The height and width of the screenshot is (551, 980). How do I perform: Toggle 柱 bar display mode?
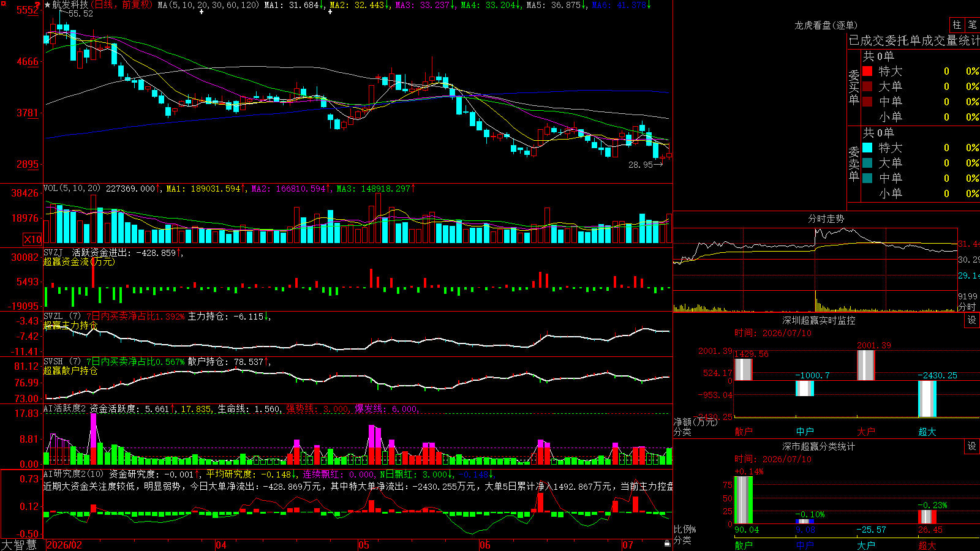pyautogui.click(x=957, y=24)
